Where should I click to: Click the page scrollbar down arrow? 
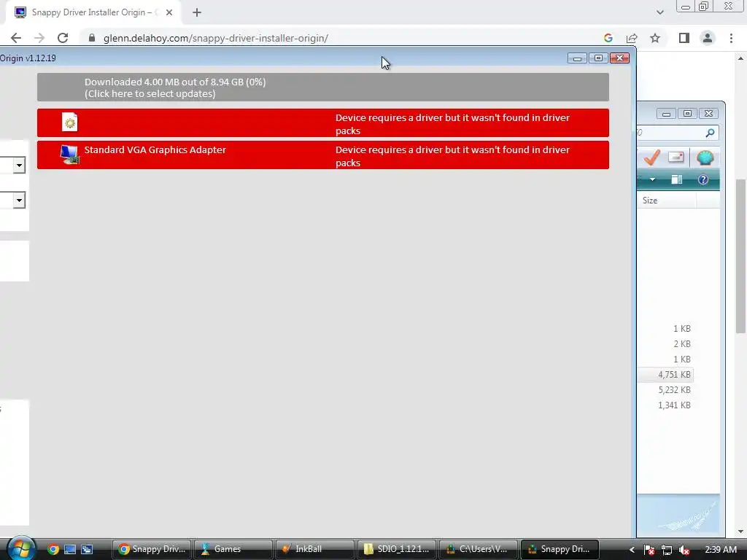click(x=740, y=532)
